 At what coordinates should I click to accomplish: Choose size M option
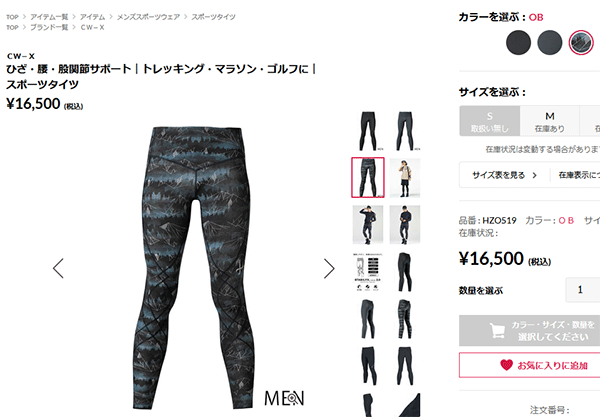(x=549, y=121)
